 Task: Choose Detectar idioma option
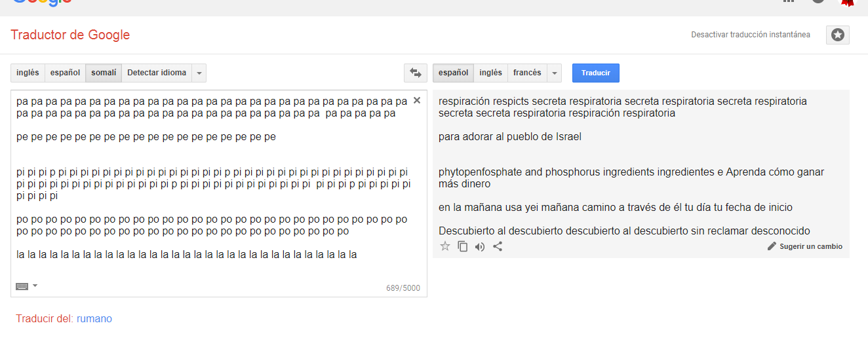(x=157, y=73)
